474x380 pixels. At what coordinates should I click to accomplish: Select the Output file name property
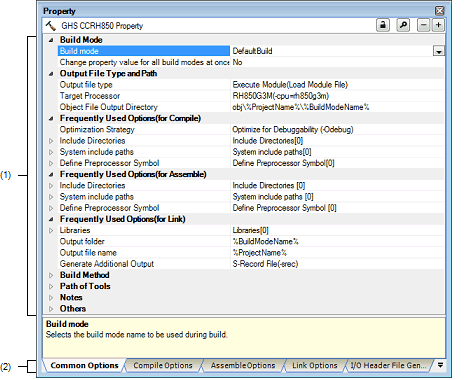[x=144, y=253]
